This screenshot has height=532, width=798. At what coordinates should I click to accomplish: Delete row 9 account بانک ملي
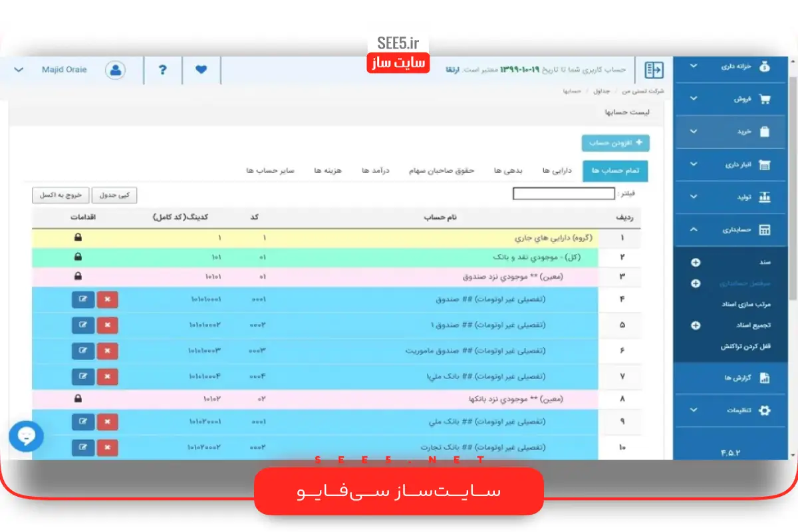click(x=107, y=422)
